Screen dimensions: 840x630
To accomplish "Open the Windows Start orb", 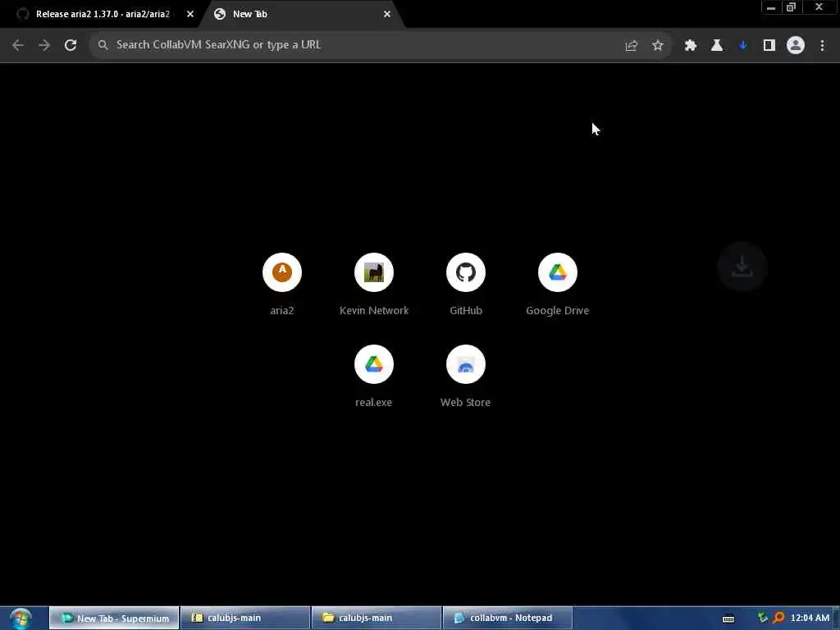I will coord(21,619).
